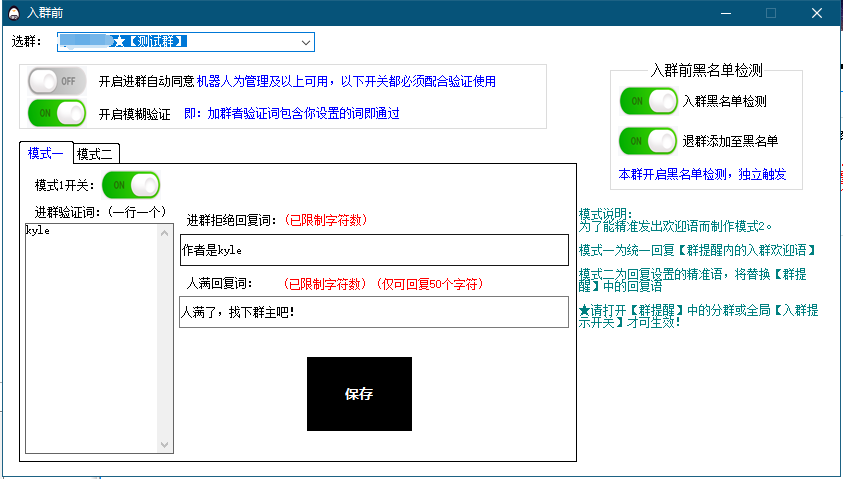The height and width of the screenshot is (479, 843).
Task: Click the app avatar icon in title bar
Action: click(x=13, y=13)
